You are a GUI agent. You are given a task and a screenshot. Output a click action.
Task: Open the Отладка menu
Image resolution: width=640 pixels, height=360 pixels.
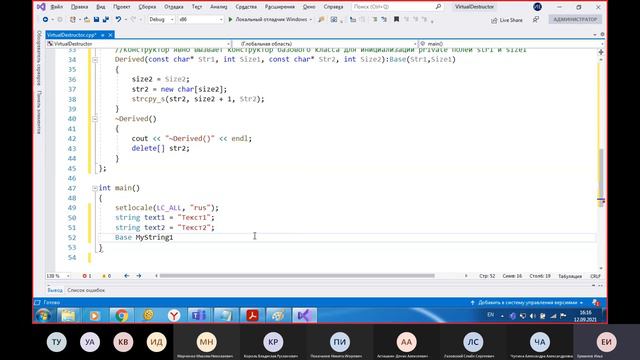pyautogui.click(x=173, y=7)
